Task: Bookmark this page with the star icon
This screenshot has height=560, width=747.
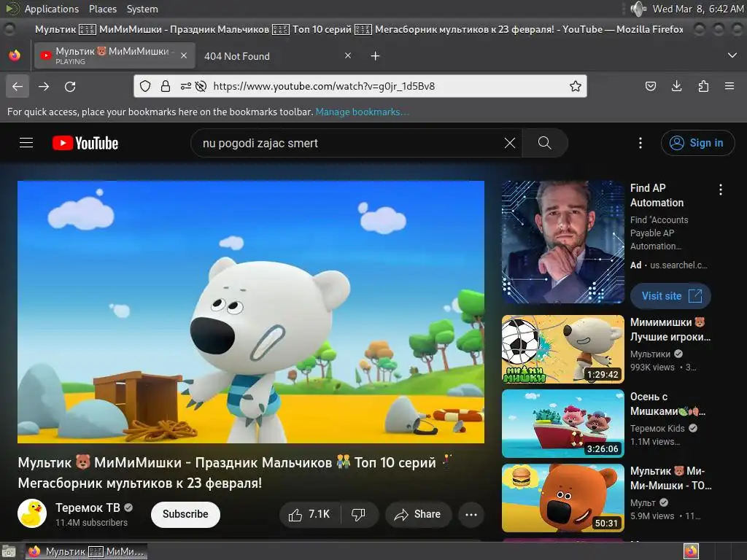Action: pyautogui.click(x=576, y=86)
